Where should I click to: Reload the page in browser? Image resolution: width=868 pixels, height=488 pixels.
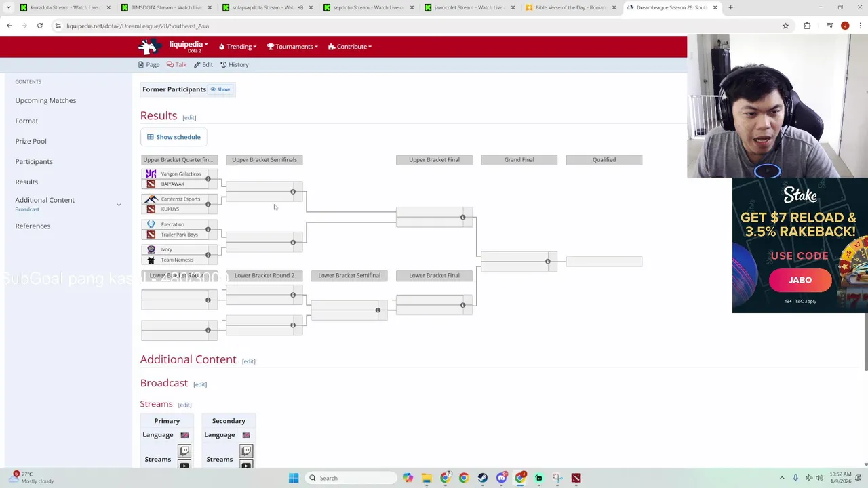coord(40,26)
